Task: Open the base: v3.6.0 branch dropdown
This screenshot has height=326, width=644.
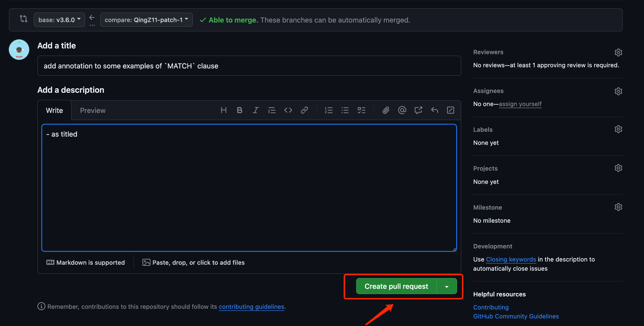Action: pyautogui.click(x=59, y=20)
